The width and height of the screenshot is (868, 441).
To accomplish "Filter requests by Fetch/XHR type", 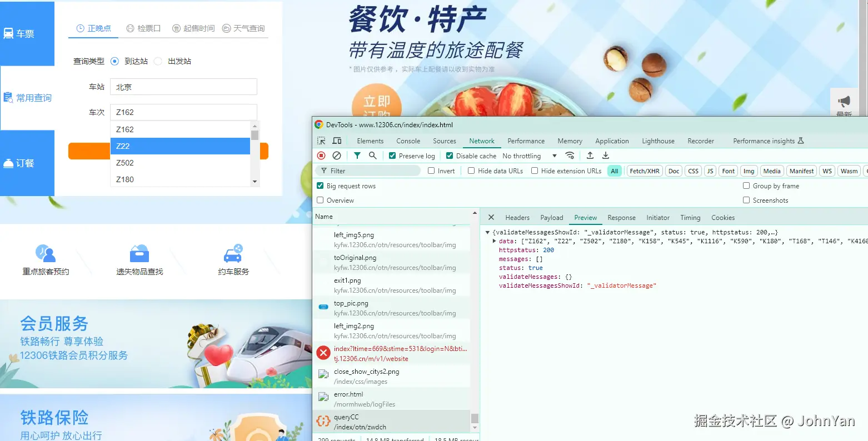I will click(645, 171).
